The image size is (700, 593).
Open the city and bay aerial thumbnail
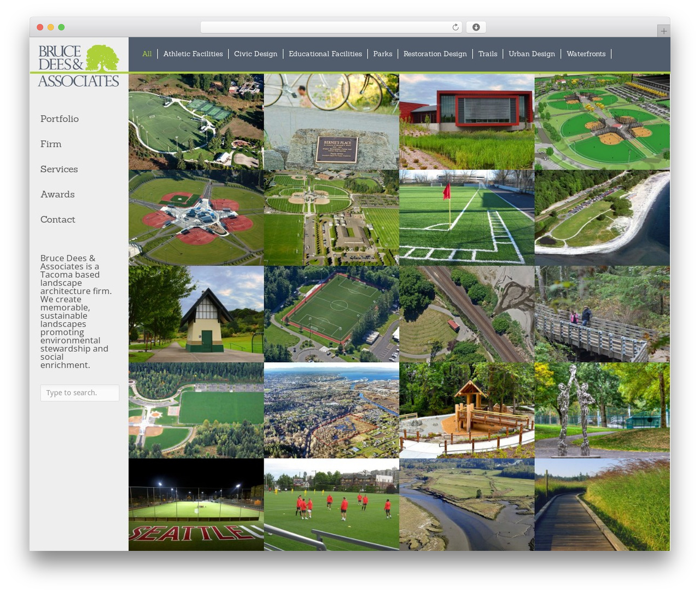(331, 410)
